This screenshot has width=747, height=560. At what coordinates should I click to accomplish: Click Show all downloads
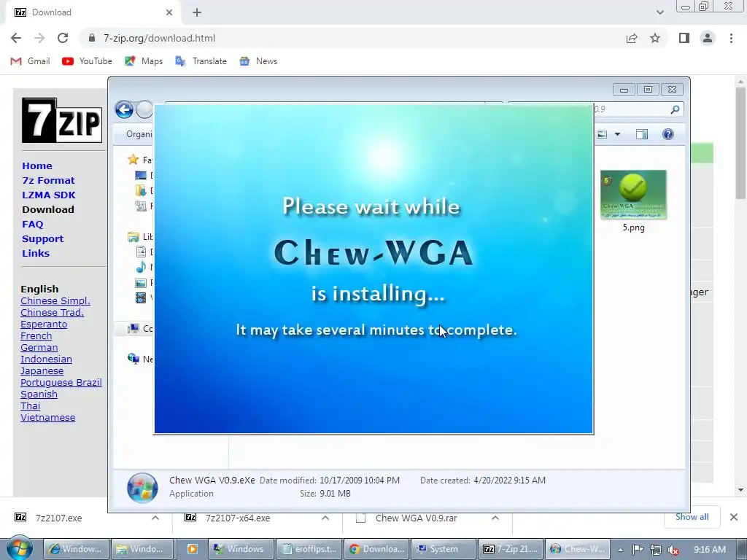tap(692, 517)
